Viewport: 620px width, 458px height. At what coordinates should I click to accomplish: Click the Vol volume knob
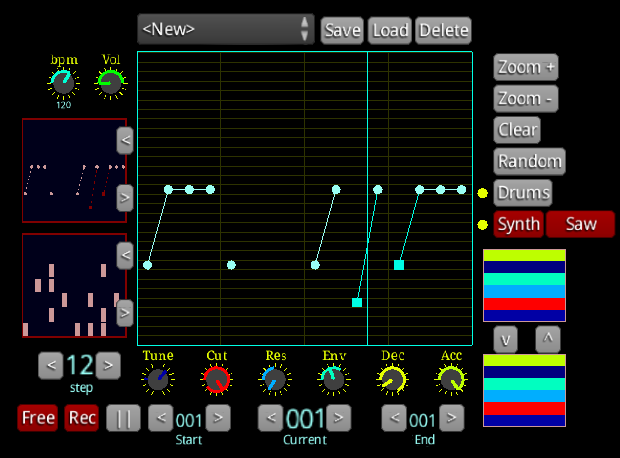tap(111, 82)
